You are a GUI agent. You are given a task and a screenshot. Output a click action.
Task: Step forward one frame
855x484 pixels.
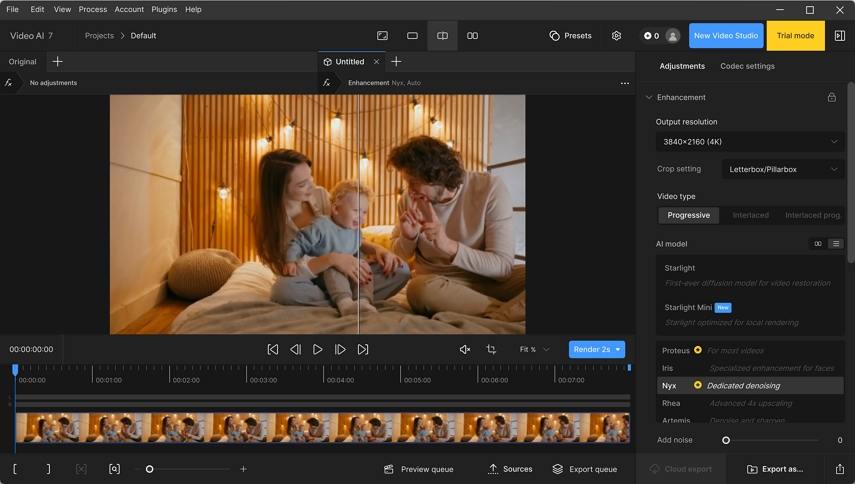coord(340,349)
